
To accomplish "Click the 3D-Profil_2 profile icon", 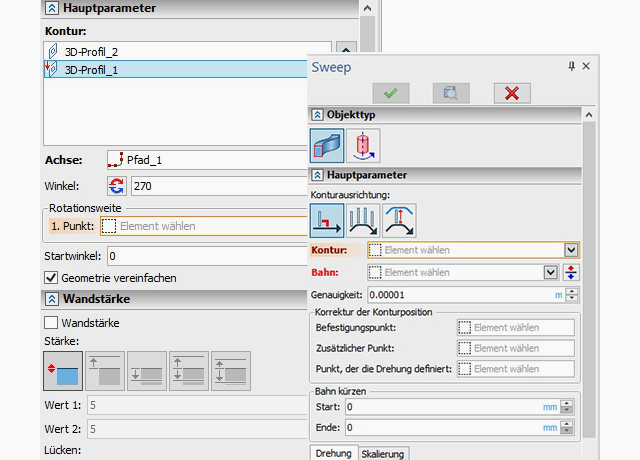I will coord(53,52).
